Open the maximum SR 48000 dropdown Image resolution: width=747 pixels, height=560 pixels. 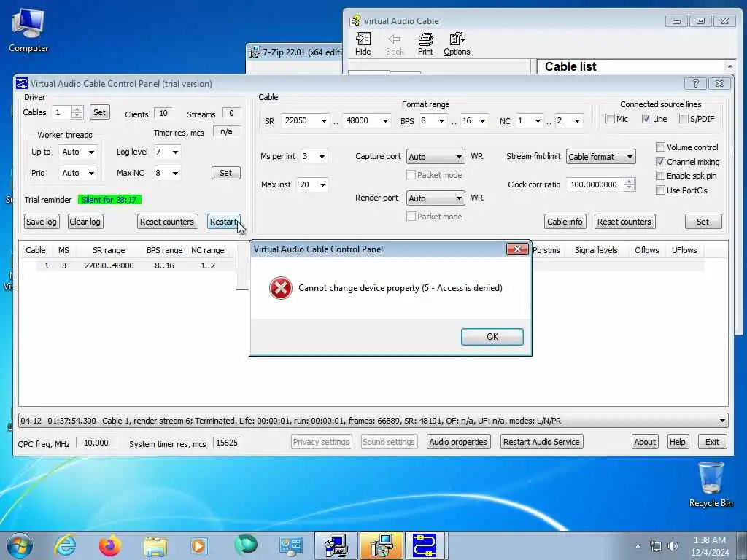click(385, 120)
